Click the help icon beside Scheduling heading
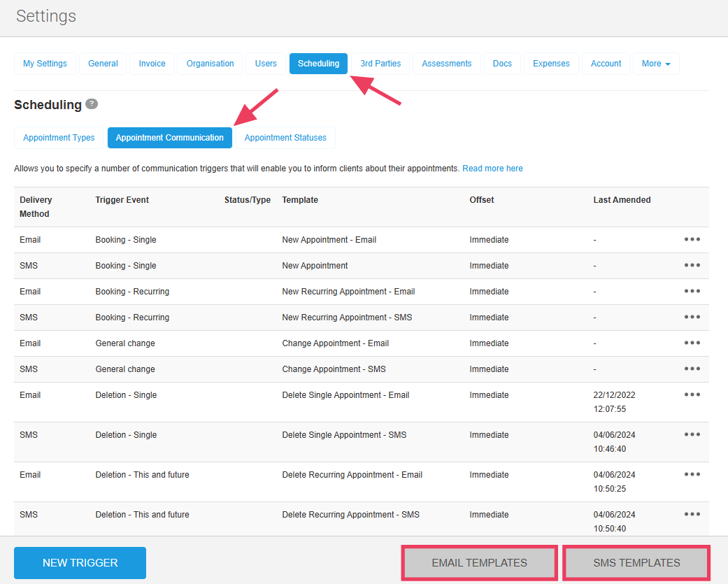 click(92, 104)
